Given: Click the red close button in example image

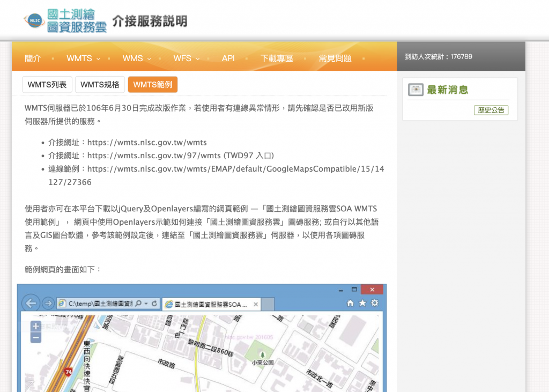Looking at the screenshot, I should coord(372,290).
